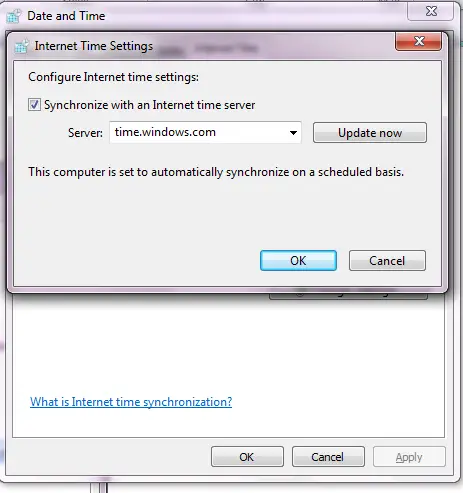This screenshot has width=463, height=493.
Task: Close the Date and Time window
Action: point(431,12)
